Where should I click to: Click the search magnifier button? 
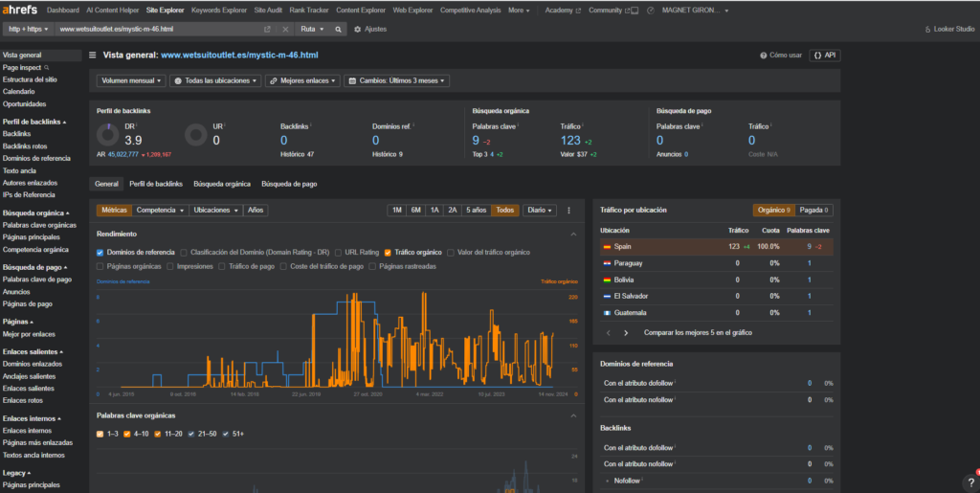coord(337,30)
